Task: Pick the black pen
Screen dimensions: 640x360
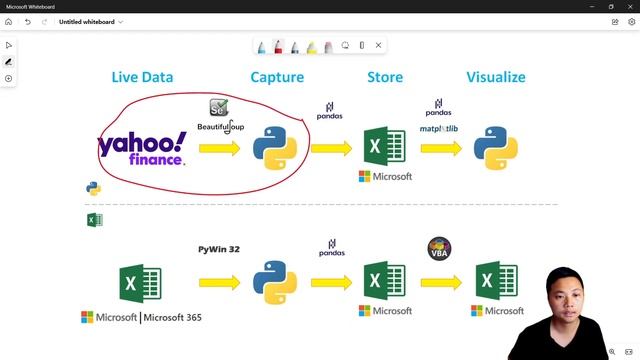Action: pyautogui.click(x=295, y=47)
